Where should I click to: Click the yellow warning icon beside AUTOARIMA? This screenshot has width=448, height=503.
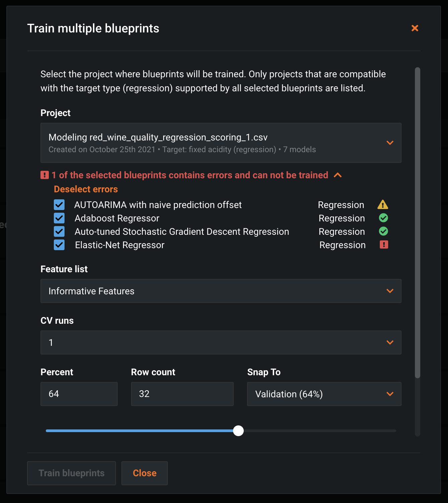click(383, 204)
